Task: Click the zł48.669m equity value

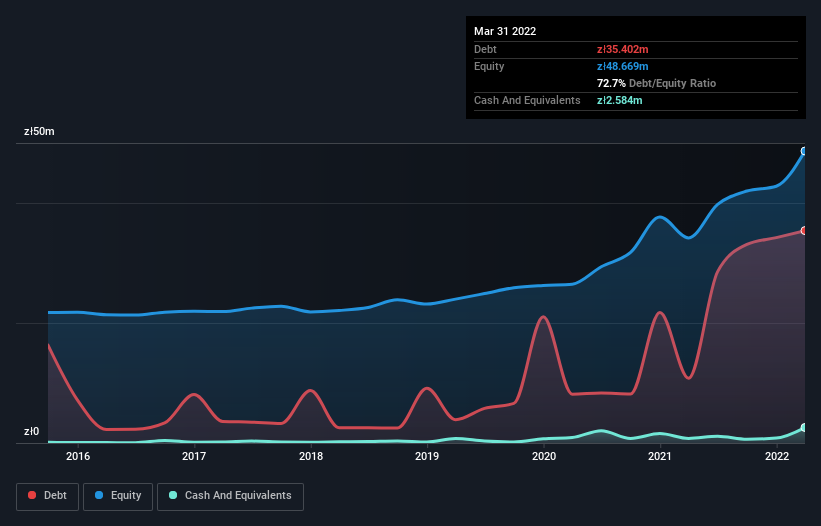Action: [623, 66]
